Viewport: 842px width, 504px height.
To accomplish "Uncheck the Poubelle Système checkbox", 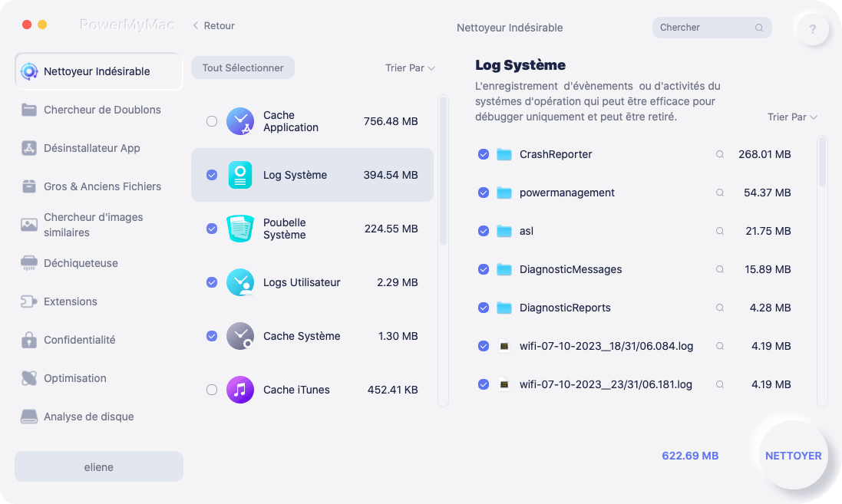I will pyautogui.click(x=212, y=229).
